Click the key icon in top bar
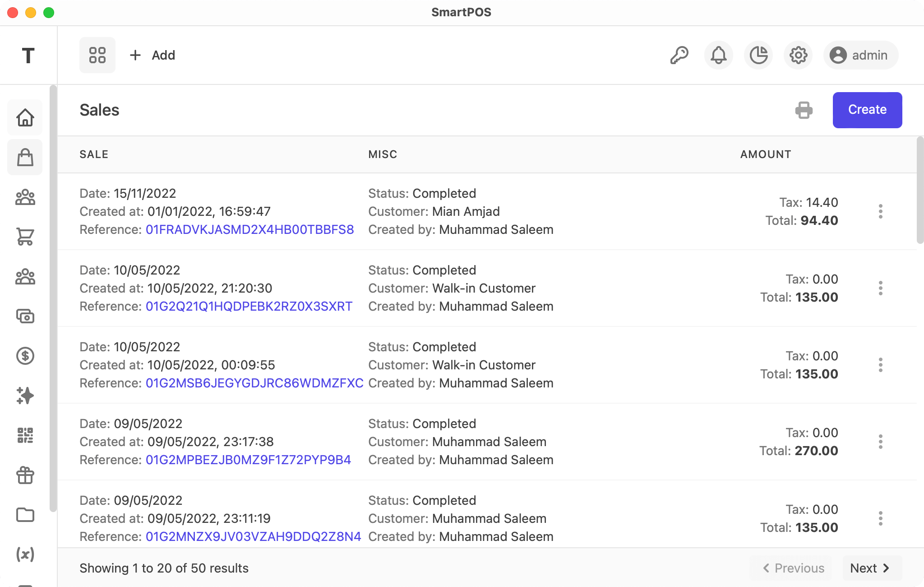Image resolution: width=924 pixels, height=587 pixels. coord(679,55)
